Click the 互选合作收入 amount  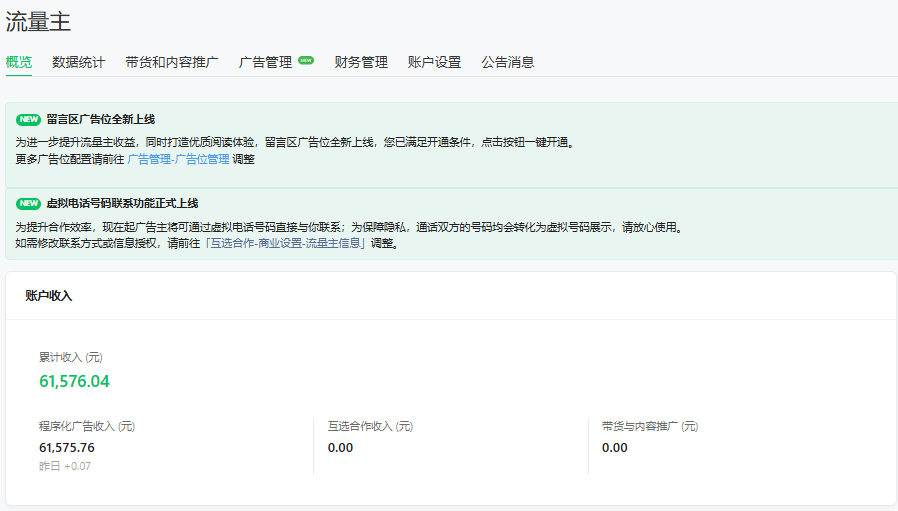tap(340, 447)
